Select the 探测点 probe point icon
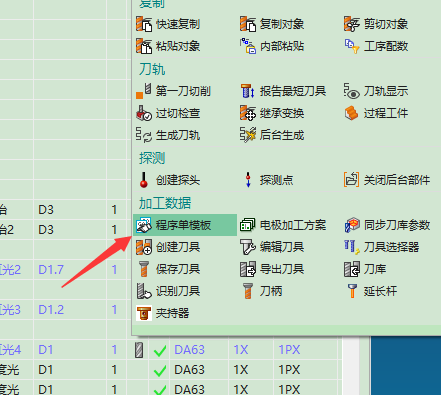441x395 pixels. click(248, 180)
